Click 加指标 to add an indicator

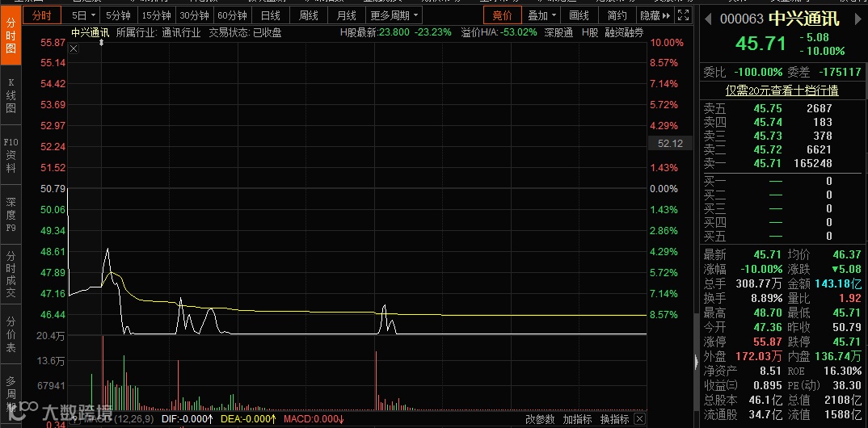click(x=577, y=419)
